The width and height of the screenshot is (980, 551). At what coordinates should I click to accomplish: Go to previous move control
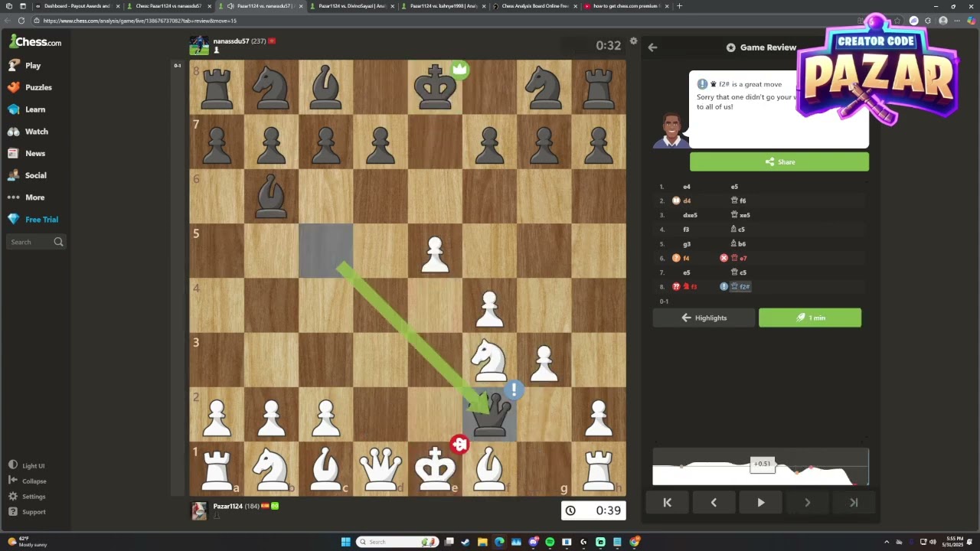pos(714,503)
